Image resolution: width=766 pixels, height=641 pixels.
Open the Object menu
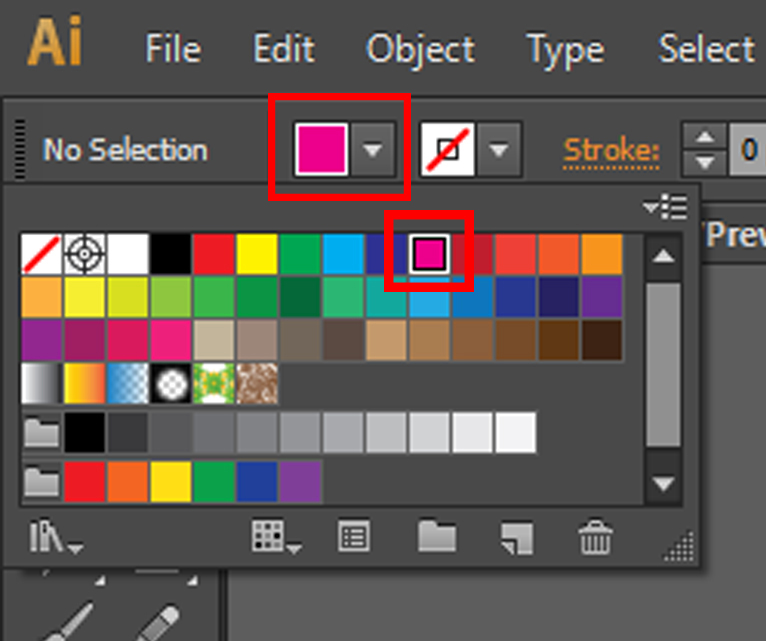click(420, 48)
